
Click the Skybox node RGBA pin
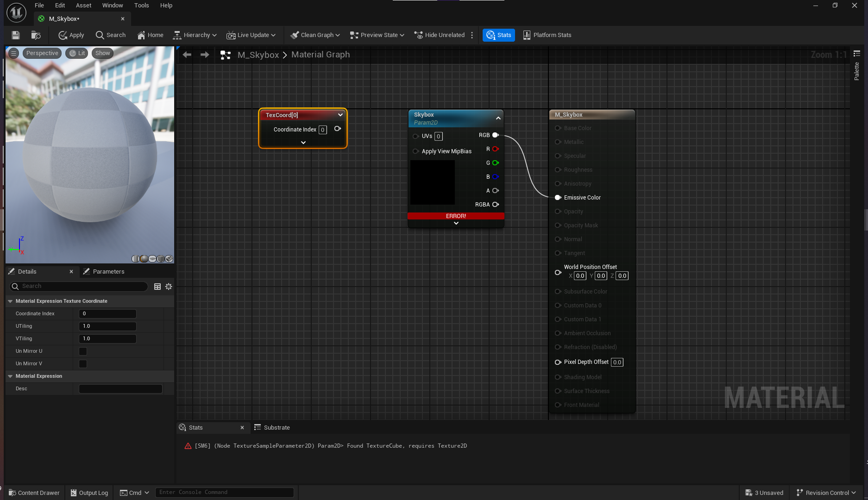(496, 205)
